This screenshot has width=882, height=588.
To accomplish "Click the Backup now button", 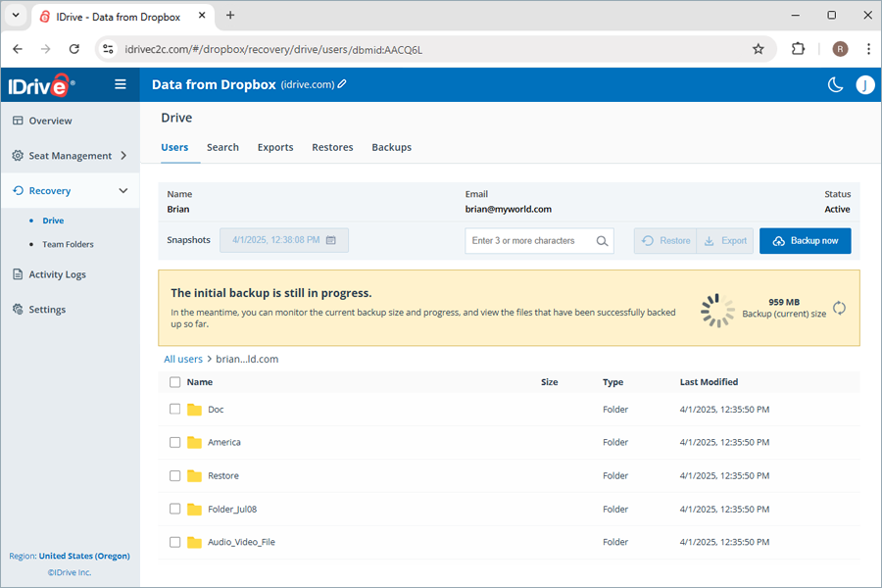I will pyautogui.click(x=805, y=241).
